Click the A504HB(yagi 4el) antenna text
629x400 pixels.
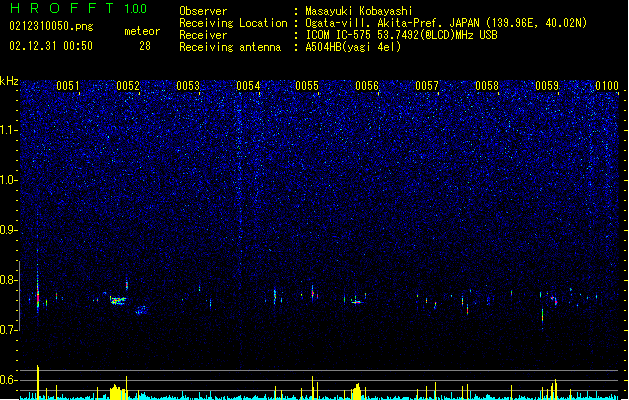[x=353, y=47]
